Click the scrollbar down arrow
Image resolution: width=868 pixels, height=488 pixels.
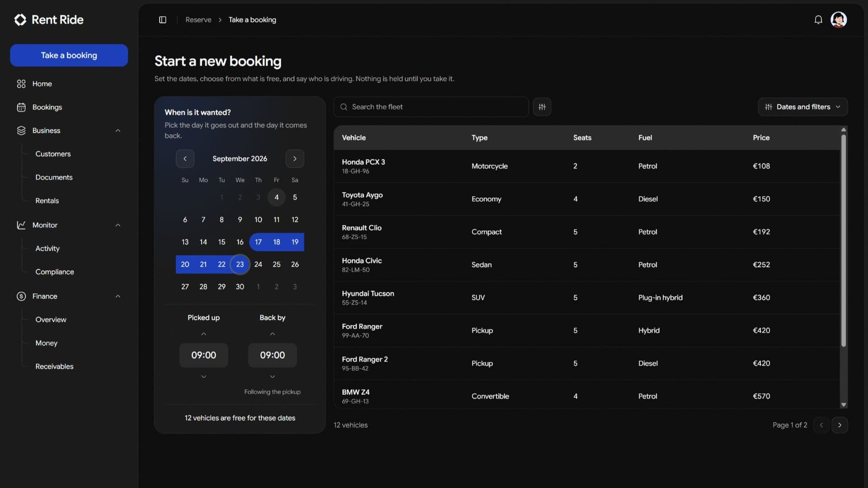(844, 405)
